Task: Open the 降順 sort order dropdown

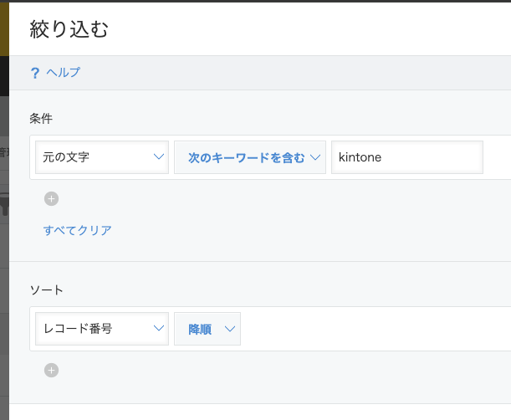Action: 207,329
